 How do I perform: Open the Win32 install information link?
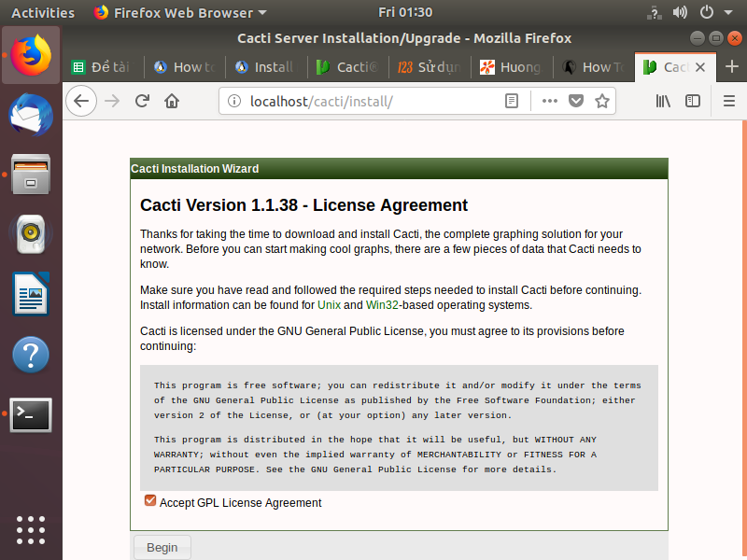pyautogui.click(x=382, y=305)
